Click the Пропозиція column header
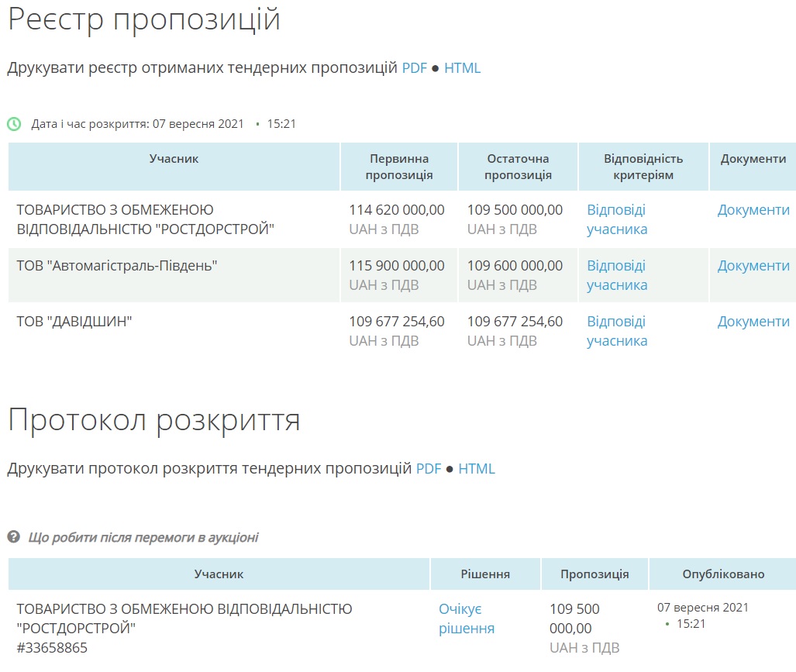 [594, 574]
